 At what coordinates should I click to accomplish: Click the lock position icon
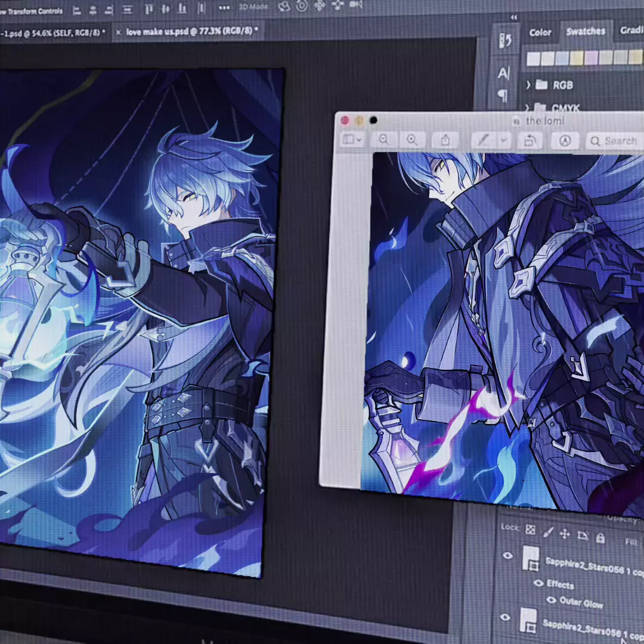tap(565, 534)
